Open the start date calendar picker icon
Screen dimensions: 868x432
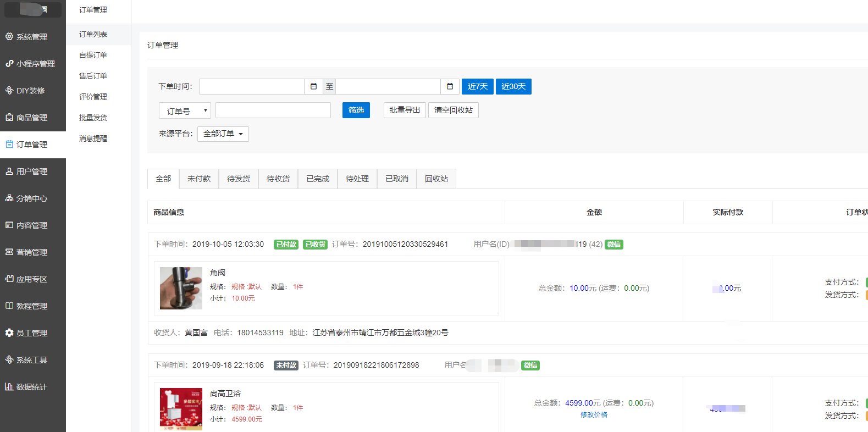(313, 86)
